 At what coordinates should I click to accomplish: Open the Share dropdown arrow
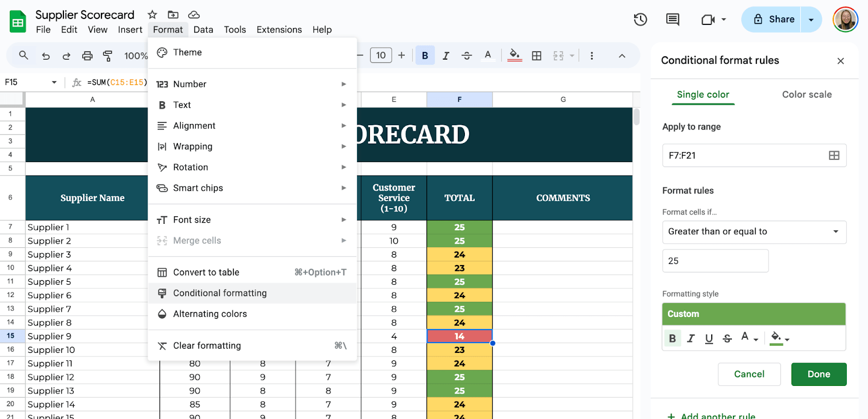[x=811, y=20]
